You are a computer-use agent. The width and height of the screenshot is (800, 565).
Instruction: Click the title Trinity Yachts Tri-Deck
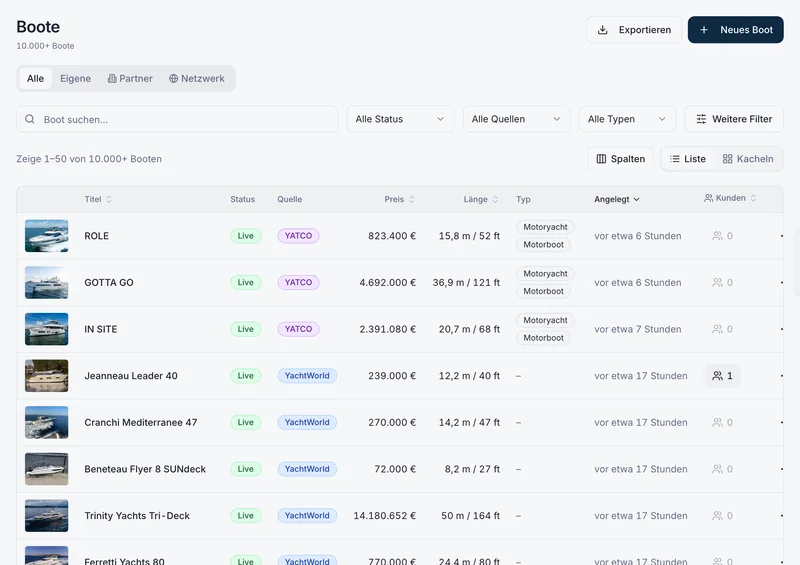tap(137, 515)
